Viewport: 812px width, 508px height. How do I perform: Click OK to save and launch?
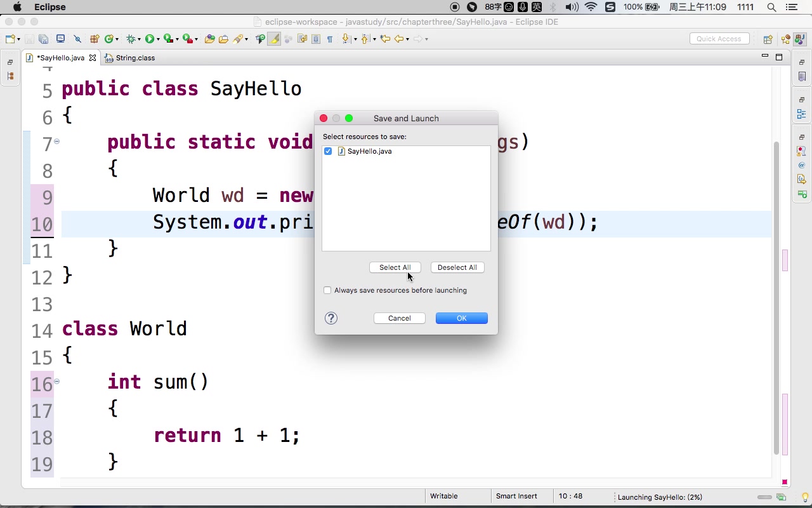pyautogui.click(x=461, y=318)
